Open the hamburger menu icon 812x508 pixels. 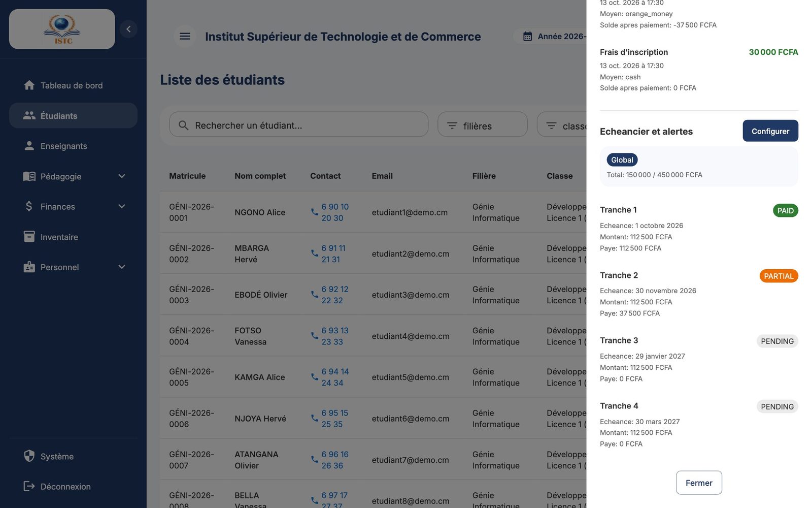pos(185,36)
